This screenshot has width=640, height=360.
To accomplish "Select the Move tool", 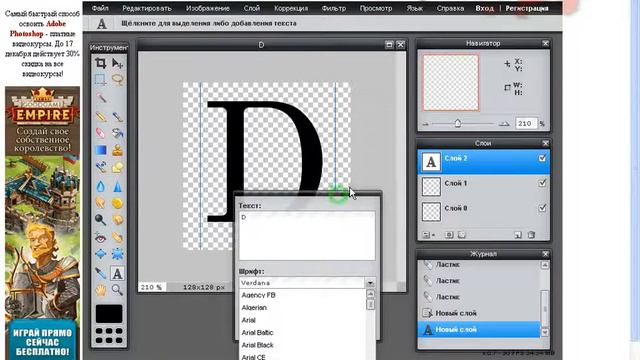I will pyautogui.click(x=118, y=63).
